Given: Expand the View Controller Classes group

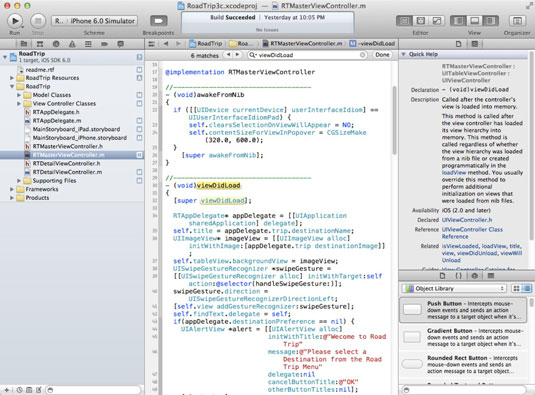Looking at the screenshot, I should pyautogui.click(x=19, y=103).
